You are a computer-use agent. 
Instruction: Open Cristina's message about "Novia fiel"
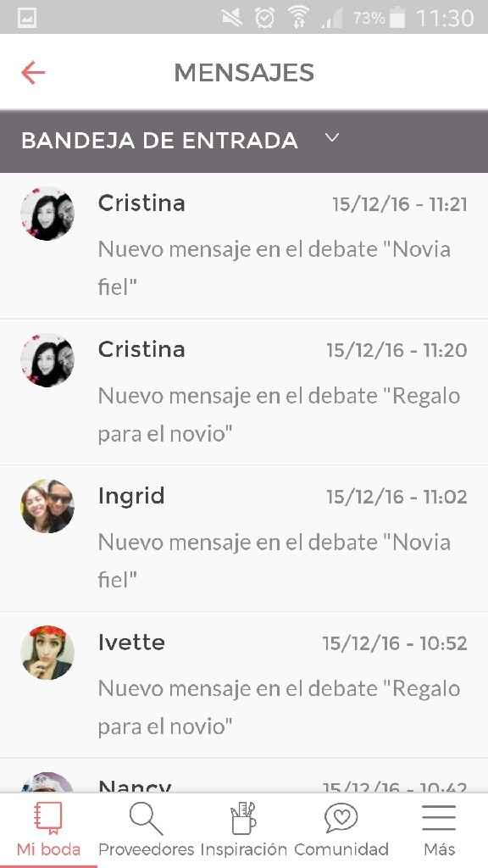pos(254,246)
